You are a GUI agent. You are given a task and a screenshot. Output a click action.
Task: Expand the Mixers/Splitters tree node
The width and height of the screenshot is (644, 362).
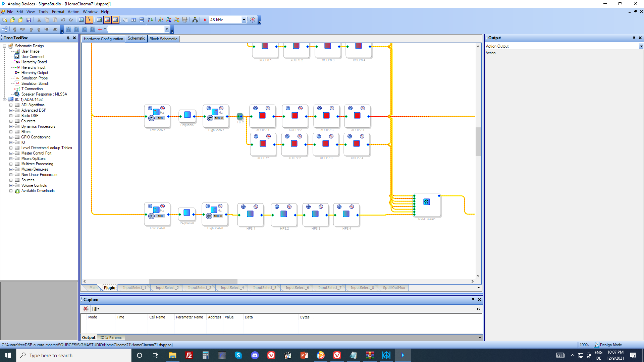point(11,159)
